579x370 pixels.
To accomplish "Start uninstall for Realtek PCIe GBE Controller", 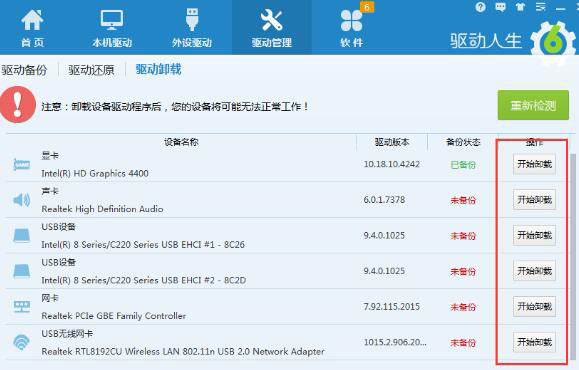I will [534, 306].
